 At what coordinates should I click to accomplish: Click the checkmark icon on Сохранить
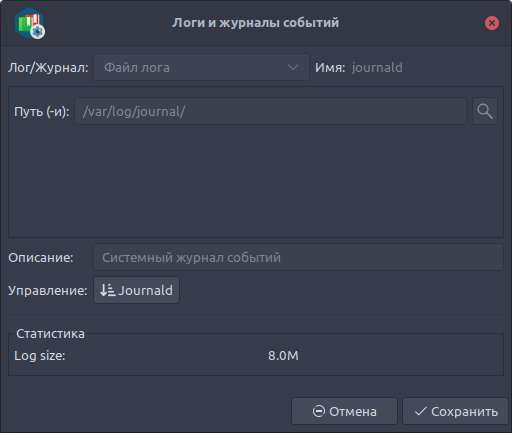point(420,411)
